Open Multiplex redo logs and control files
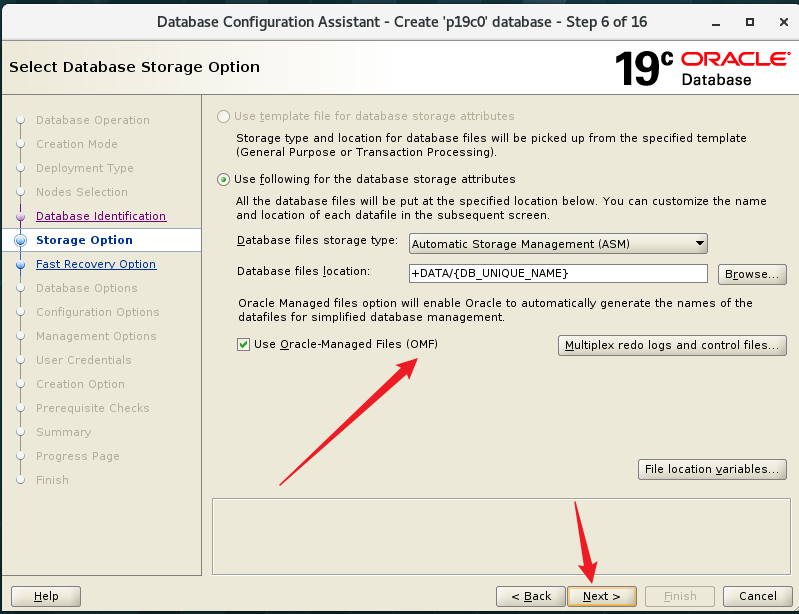This screenshot has height=614, width=799. (x=672, y=345)
